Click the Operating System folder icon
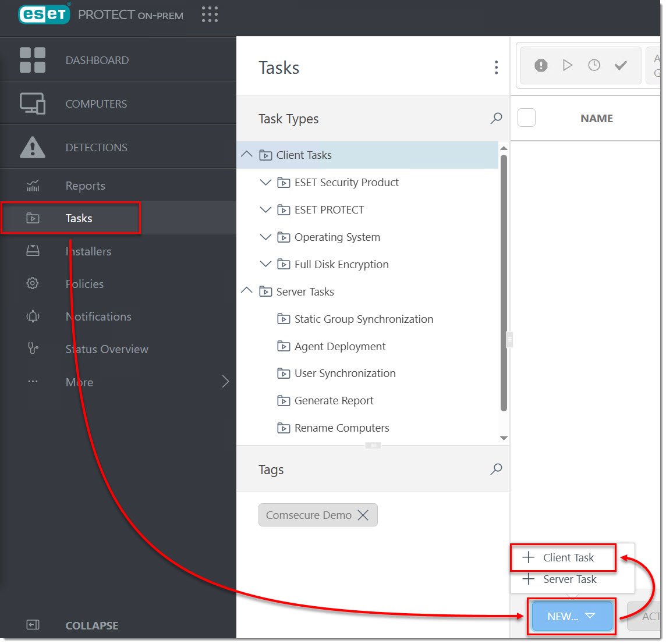 click(x=284, y=237)
